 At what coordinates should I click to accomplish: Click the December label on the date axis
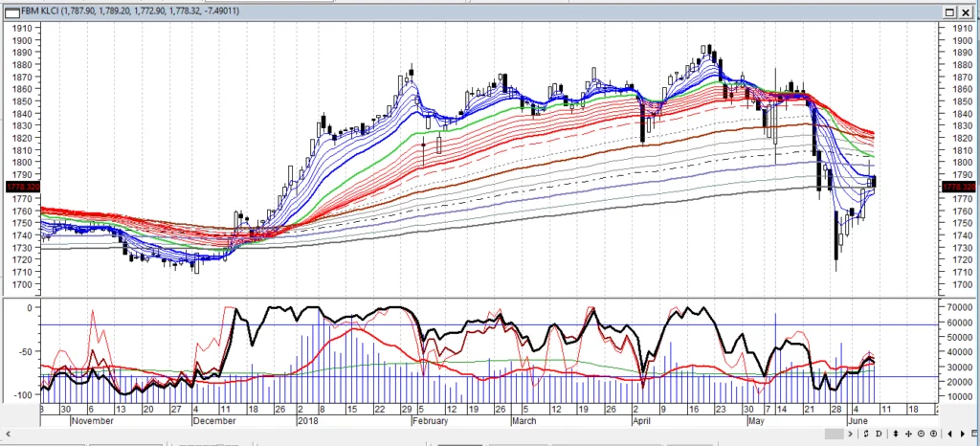point(213,421)
